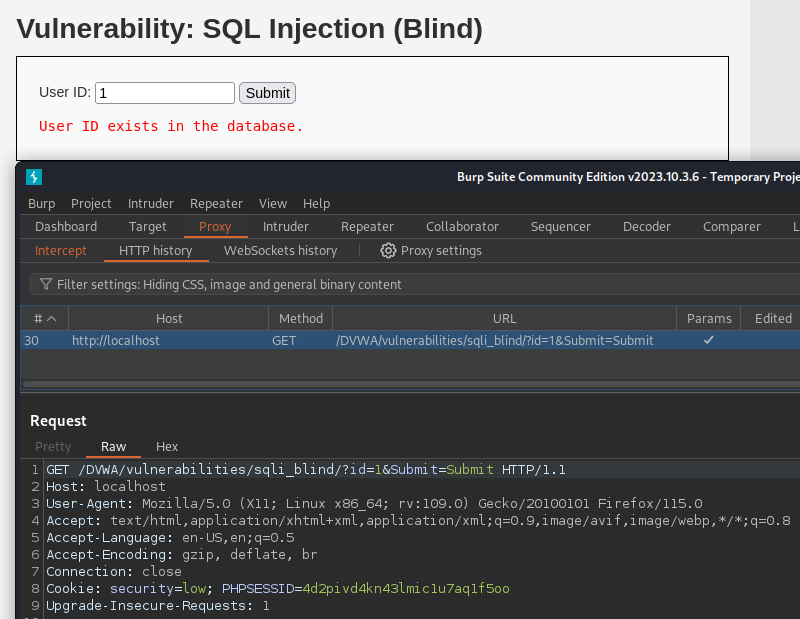Show the Hex request view
Viewport: 800px width, 619px height.
[x=167, y=447]
